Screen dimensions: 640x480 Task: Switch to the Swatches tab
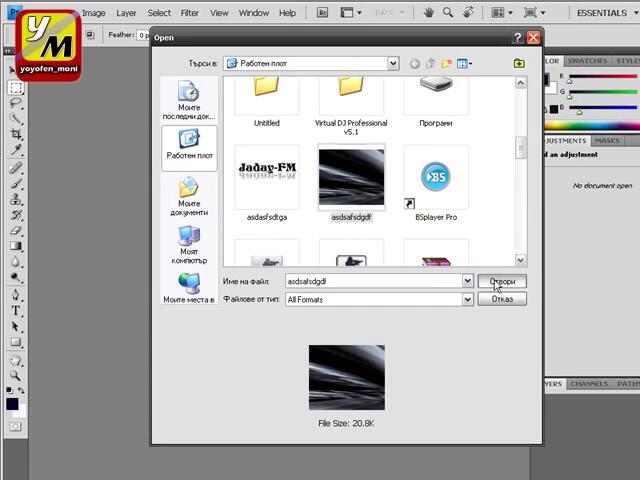point(587,61)
